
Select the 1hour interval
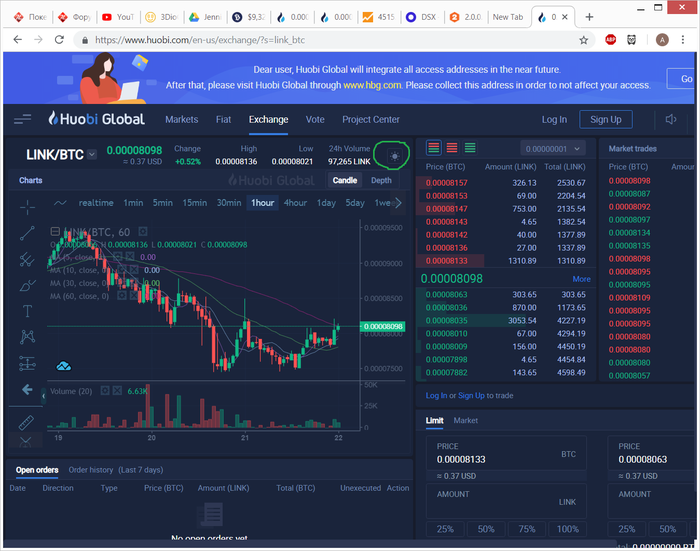click(262, 203)
